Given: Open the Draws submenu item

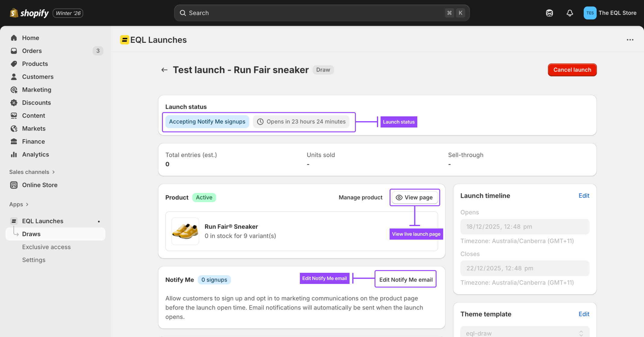Looking at the screenshot, I should [55, 234].
